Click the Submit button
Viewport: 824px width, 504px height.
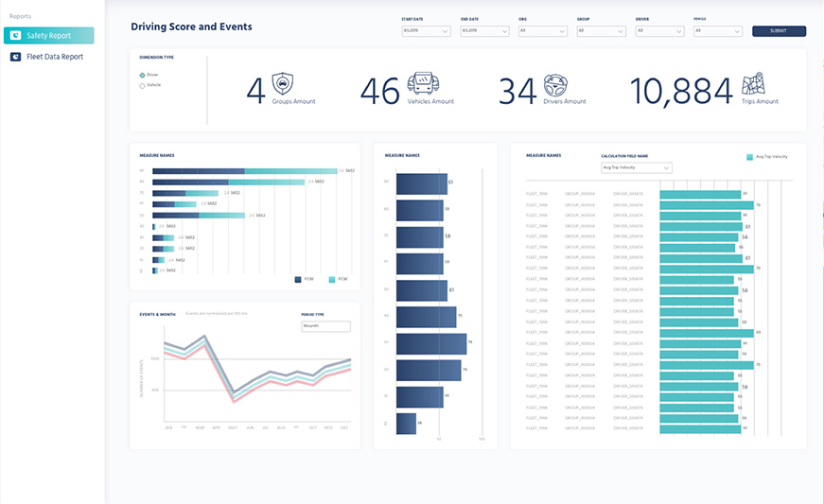coord(779,31)
